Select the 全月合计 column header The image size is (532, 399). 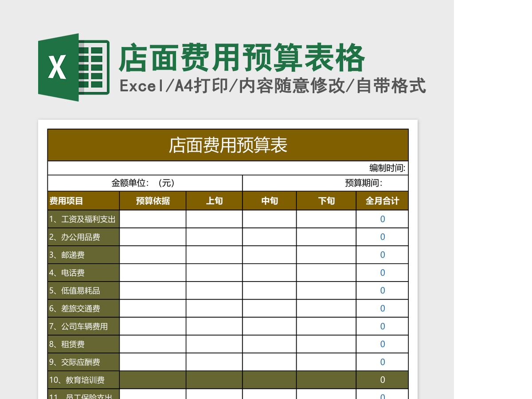pos(382,201)
